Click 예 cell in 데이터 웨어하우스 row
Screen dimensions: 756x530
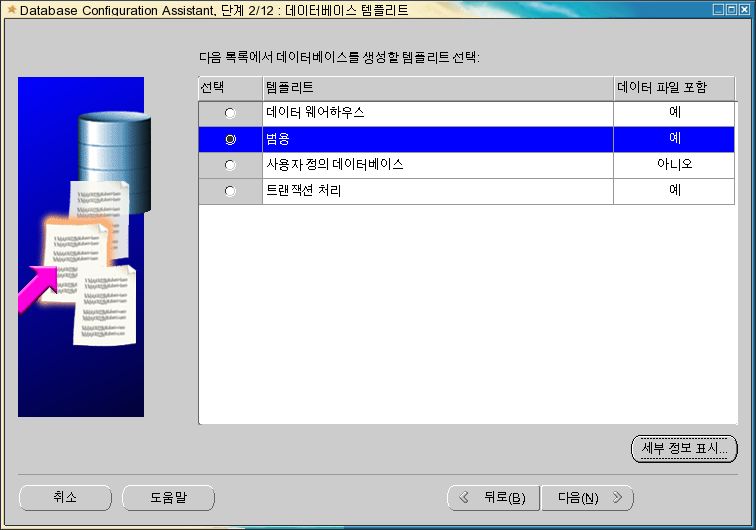click(674, 113)
